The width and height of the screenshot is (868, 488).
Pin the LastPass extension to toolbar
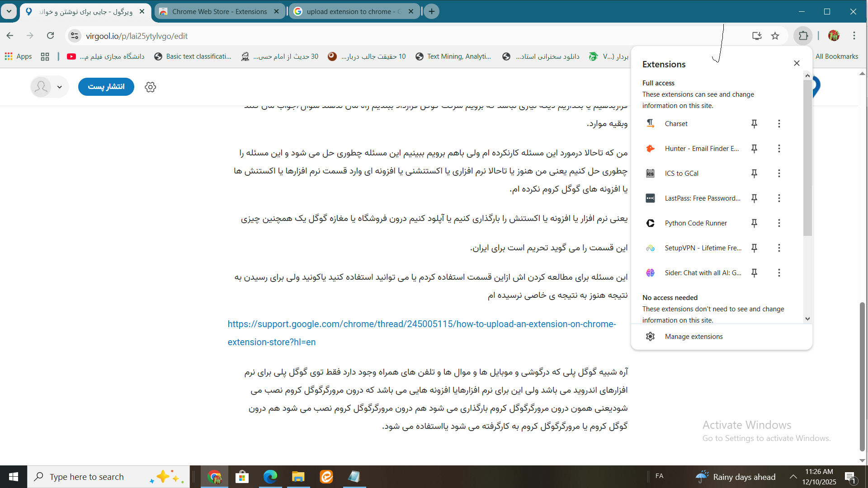pos(754,198)
